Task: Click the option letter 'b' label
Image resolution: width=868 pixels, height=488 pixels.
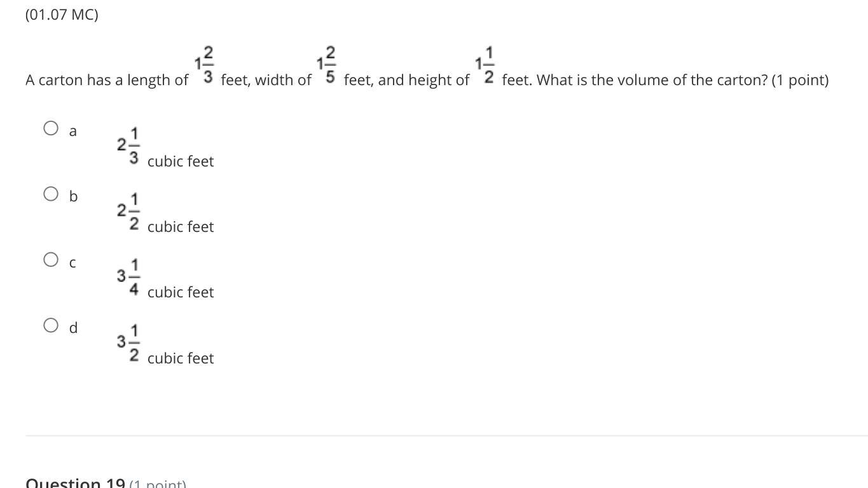Action: (73, 196)
